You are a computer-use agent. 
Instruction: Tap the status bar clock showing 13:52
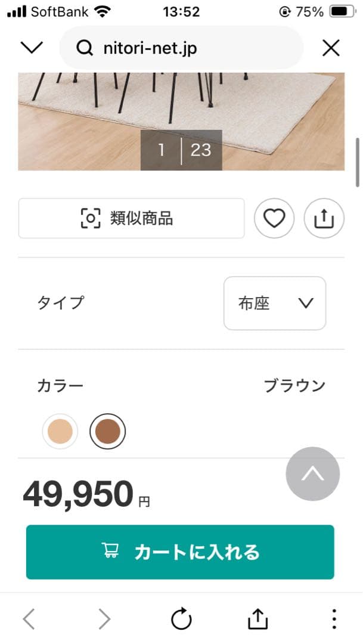click(x=181, y=11)
